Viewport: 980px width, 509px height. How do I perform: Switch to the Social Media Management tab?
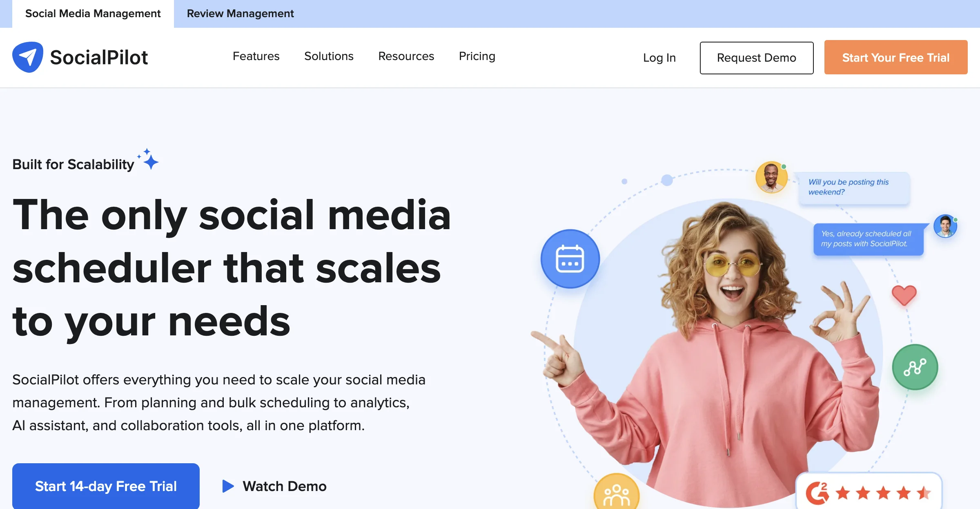click(x=93, y=14)
